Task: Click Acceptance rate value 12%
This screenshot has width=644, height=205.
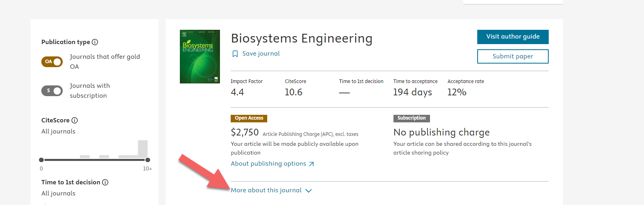Action: [457, 92]
